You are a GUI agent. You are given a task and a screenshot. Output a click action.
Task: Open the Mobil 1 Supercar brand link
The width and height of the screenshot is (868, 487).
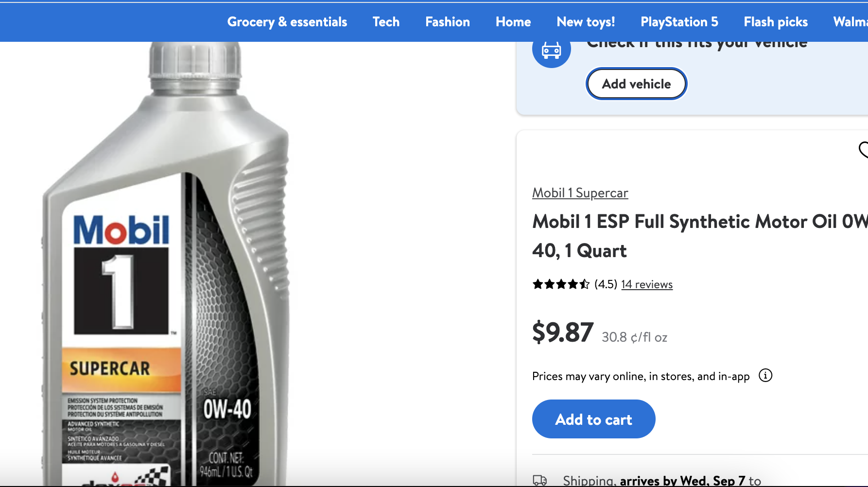580,193
